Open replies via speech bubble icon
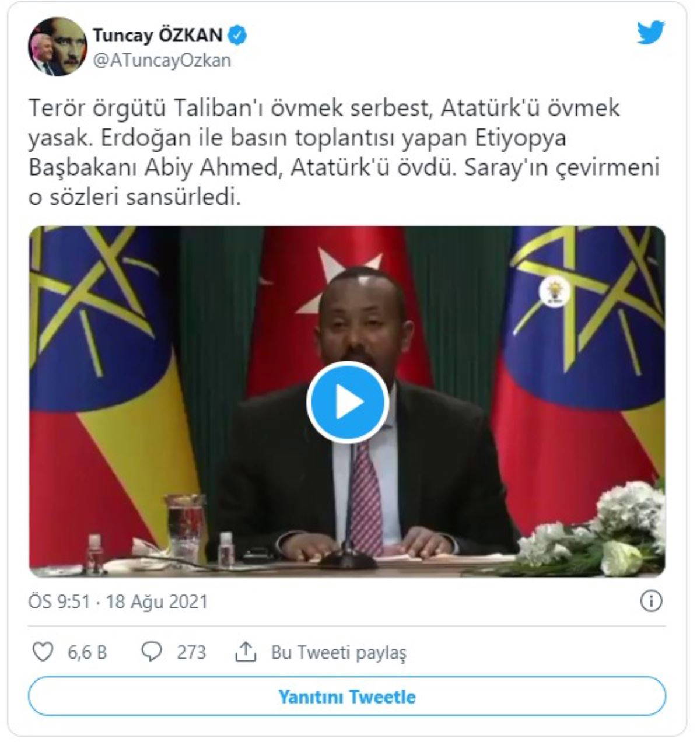The width and height of the screenshot is (700, 752). tap(152, 652)
